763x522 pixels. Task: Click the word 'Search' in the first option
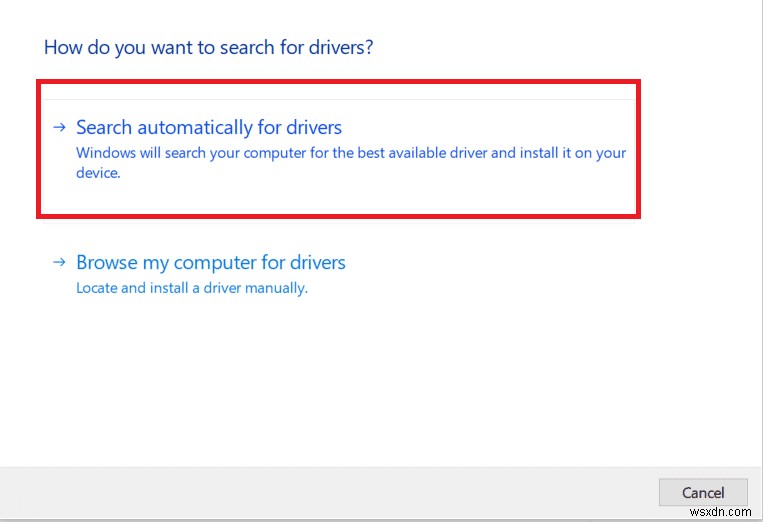click(x=103, y=128)
